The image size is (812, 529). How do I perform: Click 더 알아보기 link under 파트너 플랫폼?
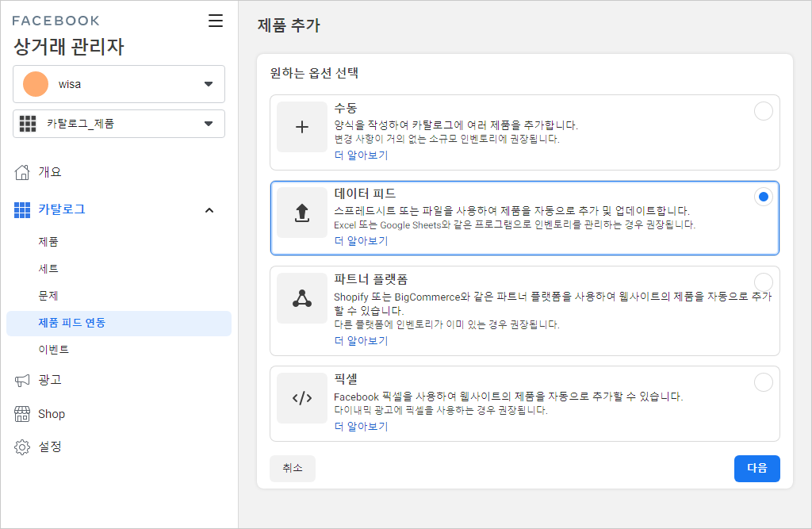[x=361, y=341]
